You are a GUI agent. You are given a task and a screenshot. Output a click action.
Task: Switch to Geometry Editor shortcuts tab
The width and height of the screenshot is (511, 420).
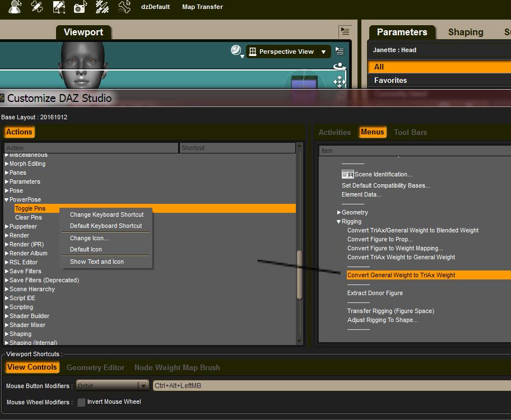(95, 367)
